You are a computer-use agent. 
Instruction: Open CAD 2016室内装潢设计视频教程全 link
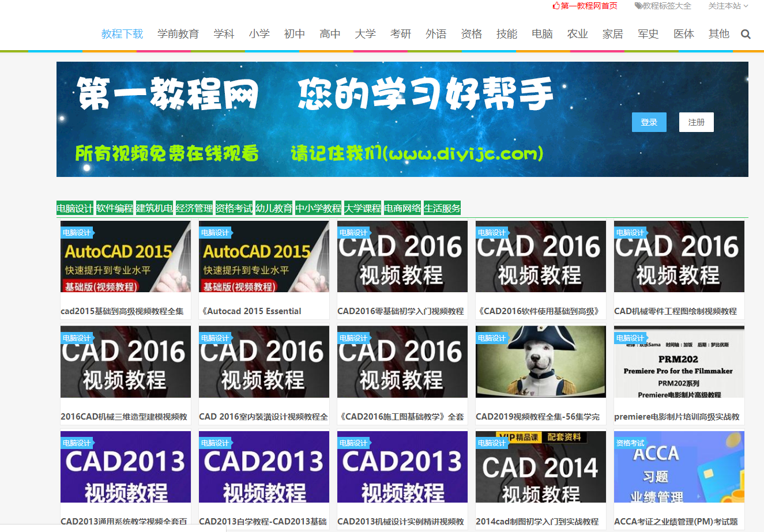(x=264, y=417)
